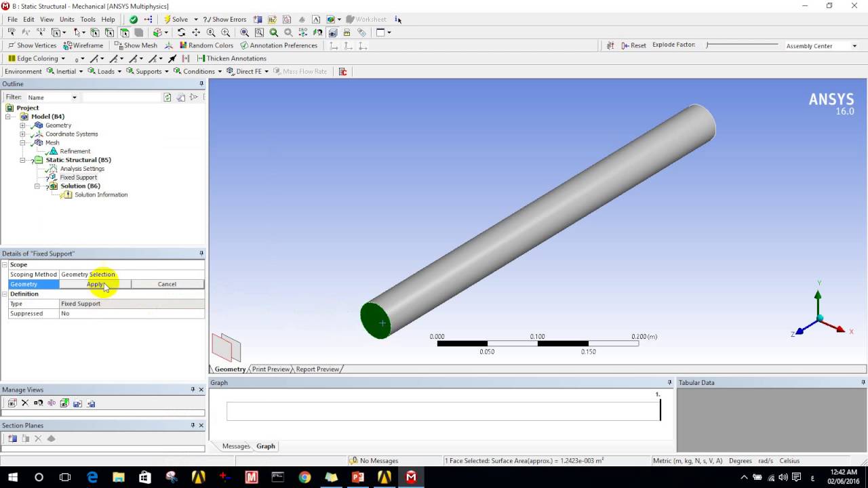Expand the Coordinate Systems tree node
The image size is (868, 488).
coord(22,134)
